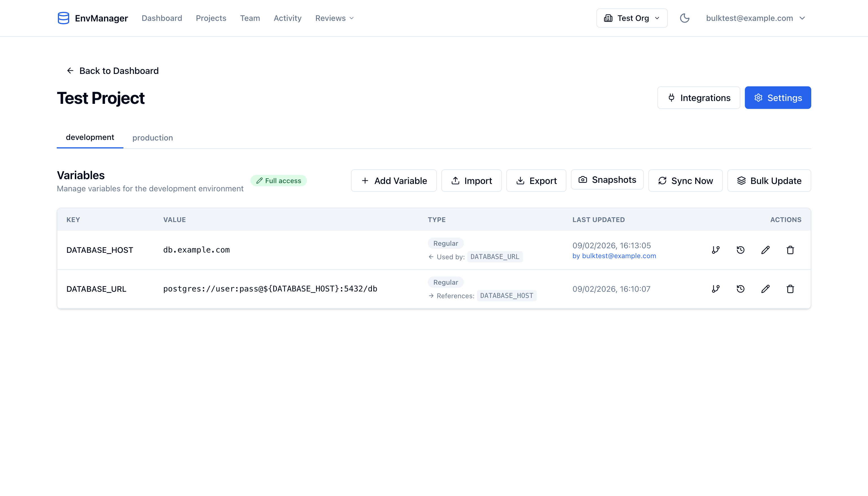
Task: Click the EnvManager logo icon
Action: [64, 18]
